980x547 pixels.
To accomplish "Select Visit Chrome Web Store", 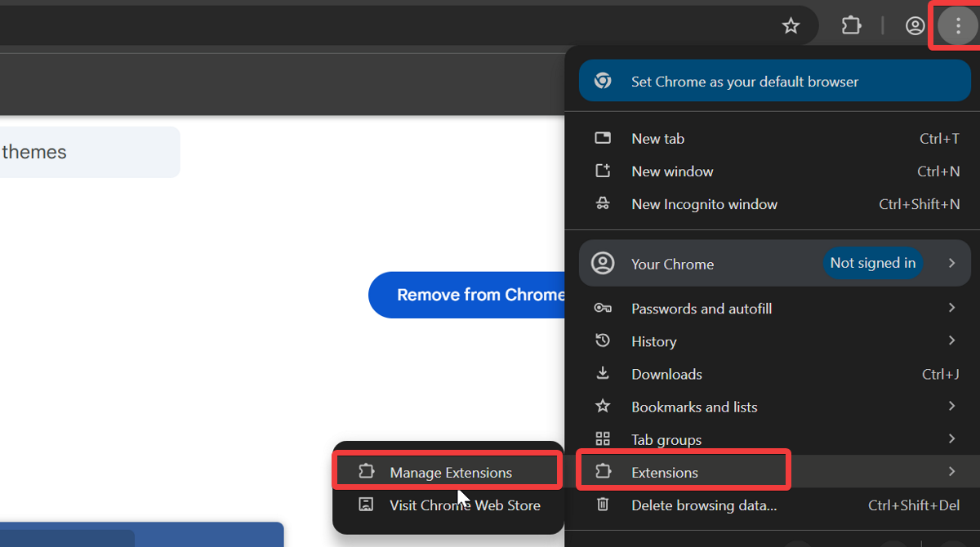I will coord(465,505).
